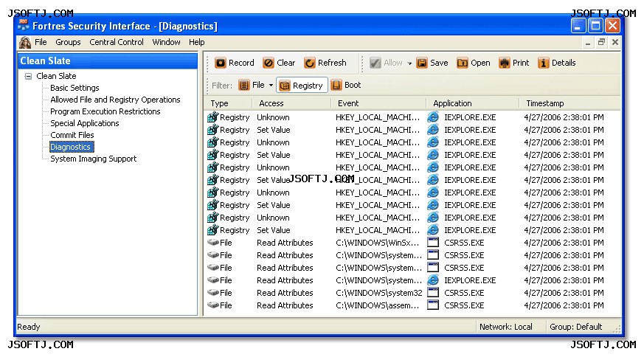Click the Network: Local status bar entry
644x357 pixels.
point(505,327)
